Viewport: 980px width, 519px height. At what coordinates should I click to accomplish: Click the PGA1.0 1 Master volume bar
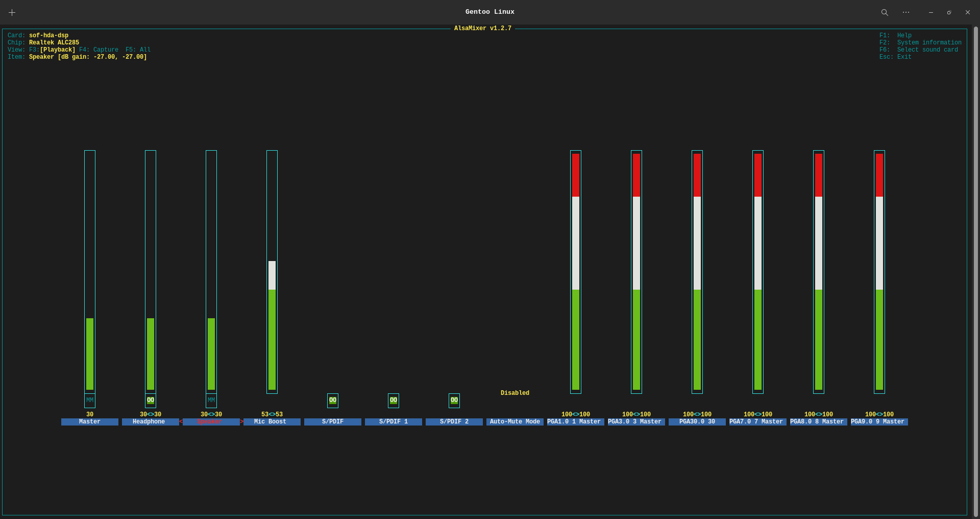pos(576,272)
